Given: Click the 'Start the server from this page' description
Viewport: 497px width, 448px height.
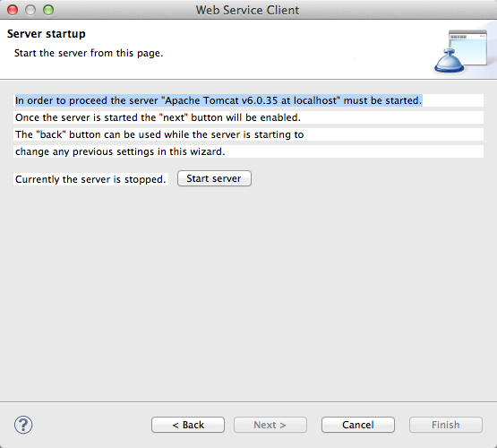Looking at the screenshot, I should (89, 53).
